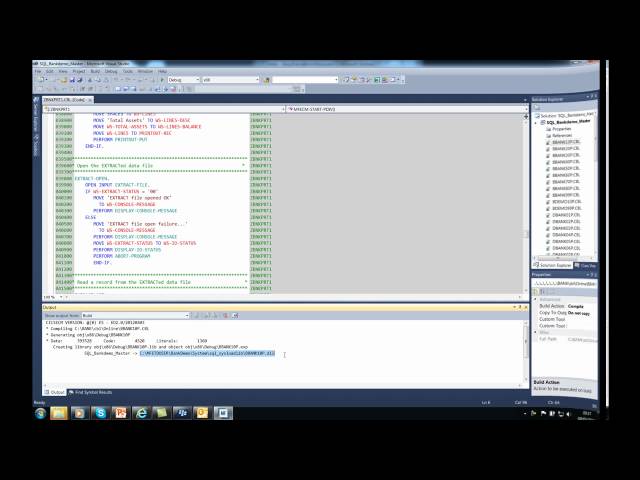Screen dimensions: 640x480
Task: Click the Output panel vertical scrollbar
Action: 526,351
